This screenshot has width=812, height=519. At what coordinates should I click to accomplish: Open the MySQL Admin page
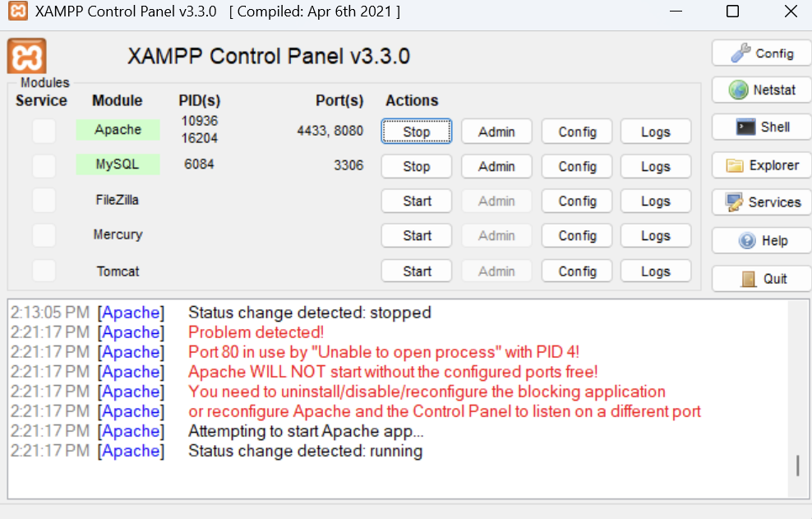coord(496,166)
